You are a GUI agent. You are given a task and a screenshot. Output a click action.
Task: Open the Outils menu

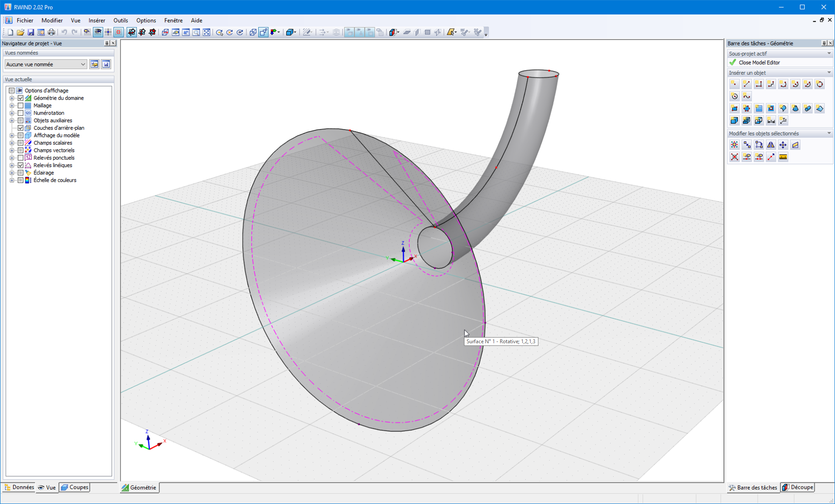(x=120, y=20)
